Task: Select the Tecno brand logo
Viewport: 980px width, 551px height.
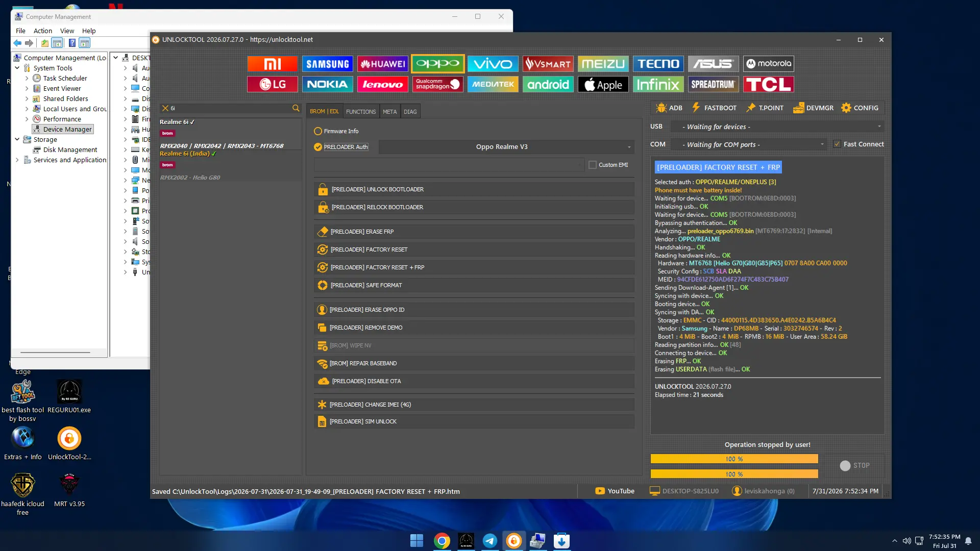Action: click(x=658, y=64)
